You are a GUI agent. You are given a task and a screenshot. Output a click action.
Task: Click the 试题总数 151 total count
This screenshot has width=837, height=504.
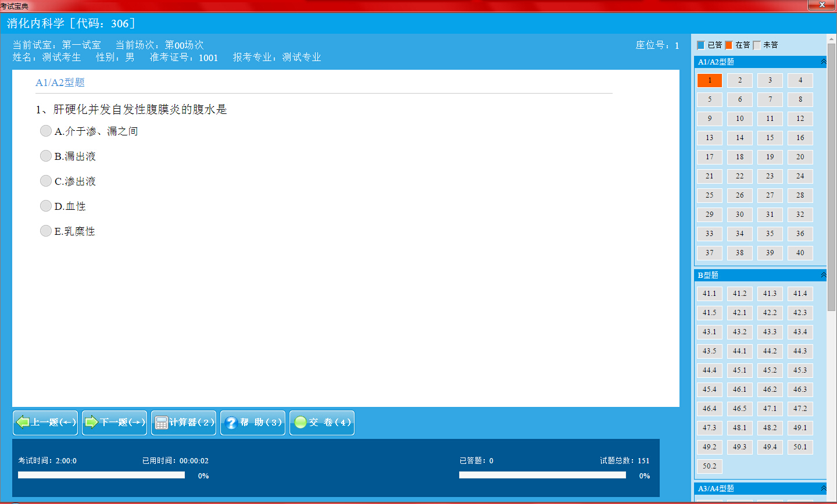[625, 460]
